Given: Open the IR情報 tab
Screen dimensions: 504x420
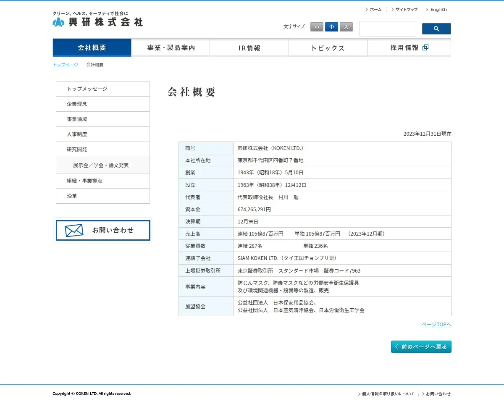Looking at the screenshot, I should [249, 47].
